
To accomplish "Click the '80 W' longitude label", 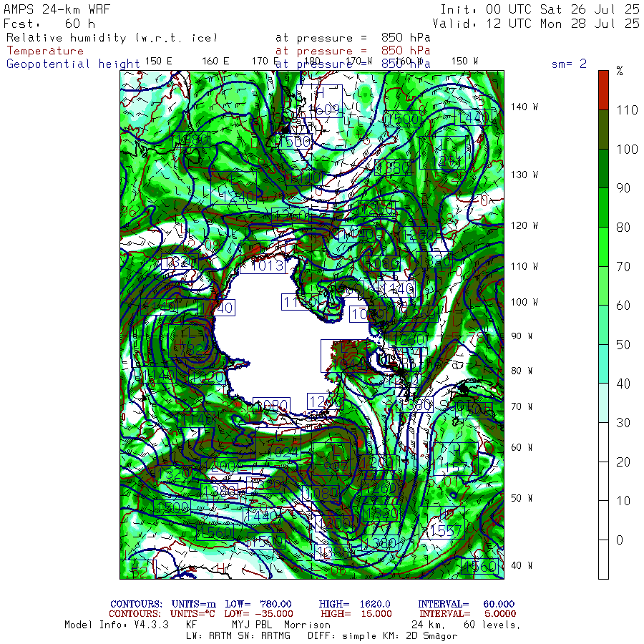I will tap(522, 371).
